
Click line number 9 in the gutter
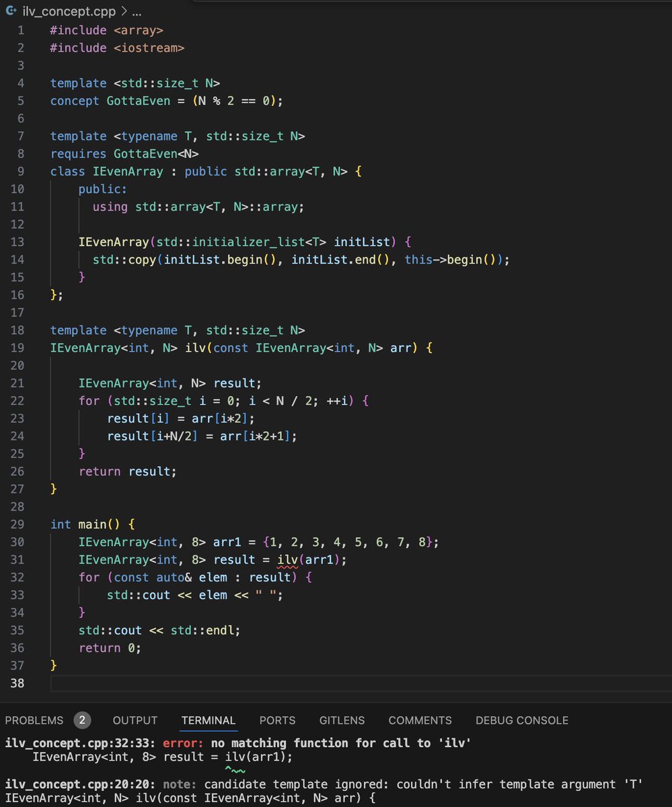[20, 171]
